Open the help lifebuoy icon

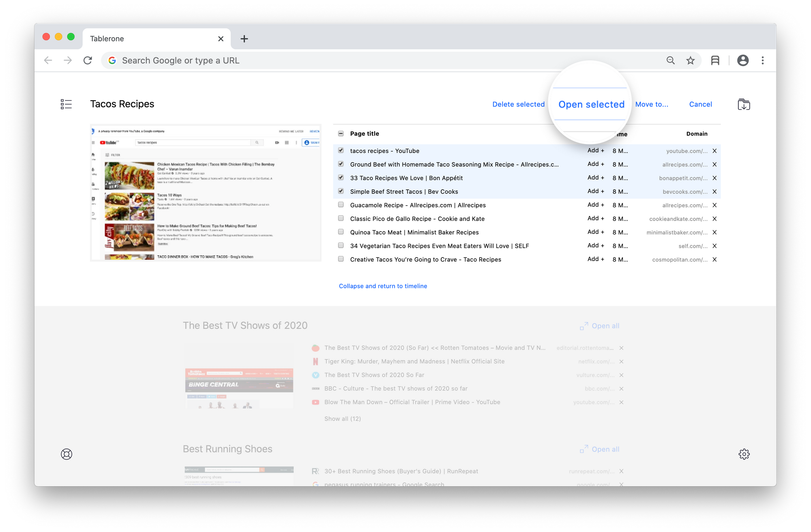(67, 454)
